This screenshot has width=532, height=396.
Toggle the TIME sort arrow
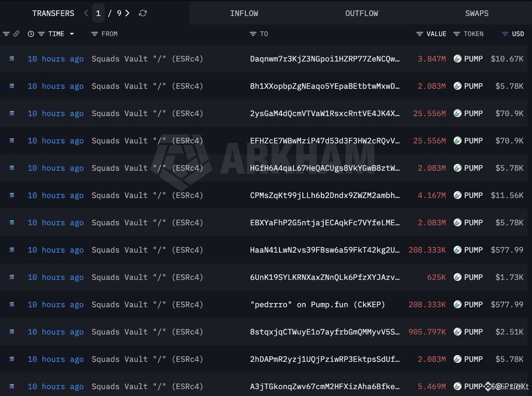click(x=72, y=34)
